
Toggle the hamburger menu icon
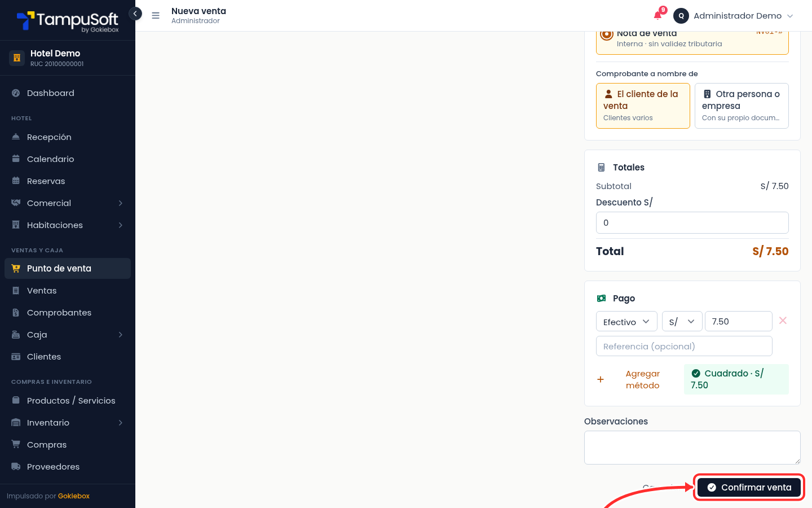tap(156, 16)
